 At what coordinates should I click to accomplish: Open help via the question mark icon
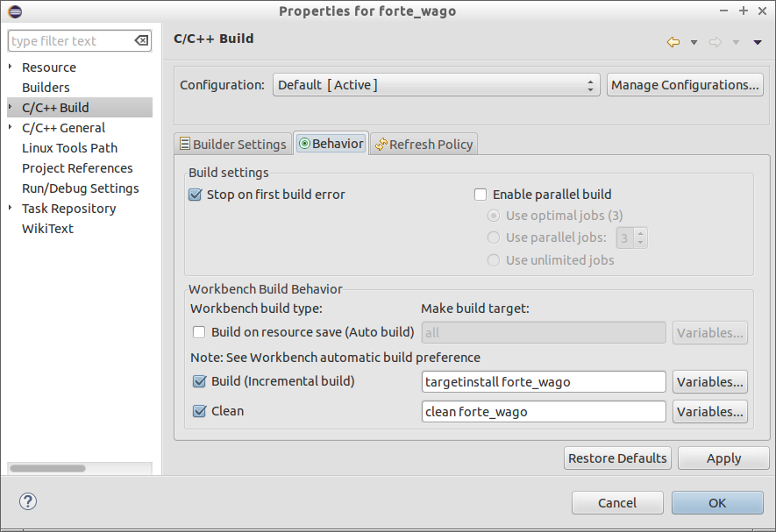[27, 501]
